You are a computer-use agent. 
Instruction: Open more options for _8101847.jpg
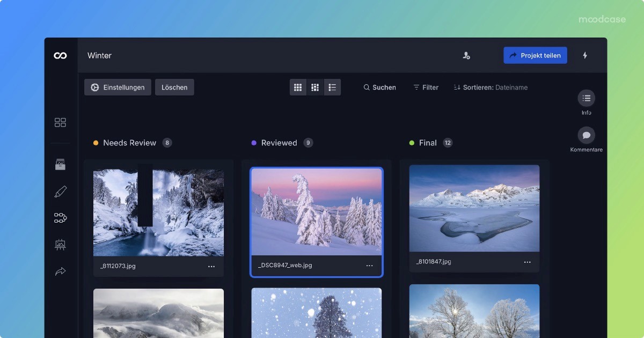pos(527,262)
